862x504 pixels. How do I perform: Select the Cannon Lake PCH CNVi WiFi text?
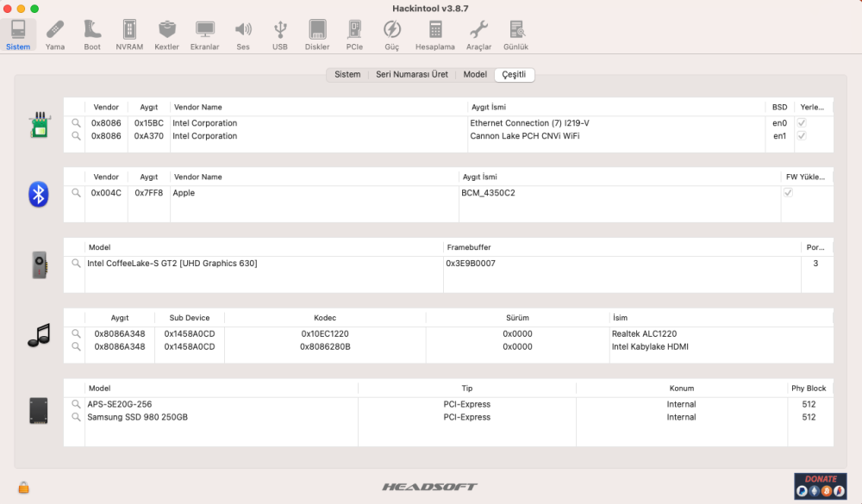(x=524, y=136)
